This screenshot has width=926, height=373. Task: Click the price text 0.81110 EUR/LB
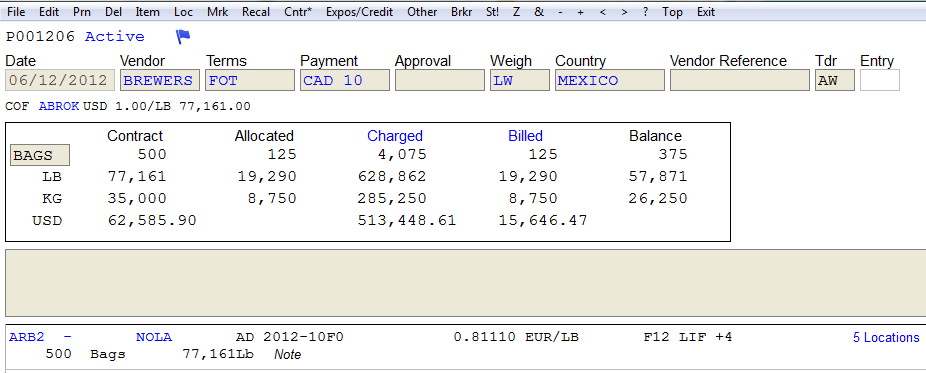516,338
